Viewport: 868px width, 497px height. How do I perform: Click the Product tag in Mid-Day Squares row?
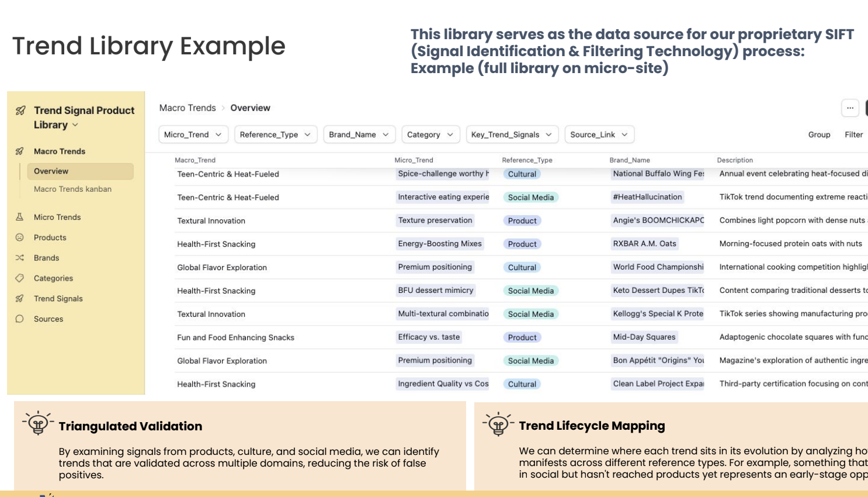point(522,338)
